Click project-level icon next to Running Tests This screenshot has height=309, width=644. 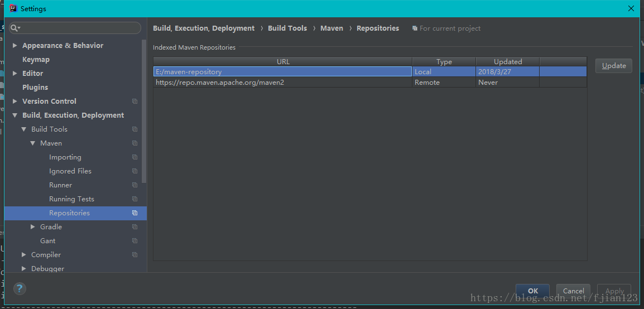point(134,199)
